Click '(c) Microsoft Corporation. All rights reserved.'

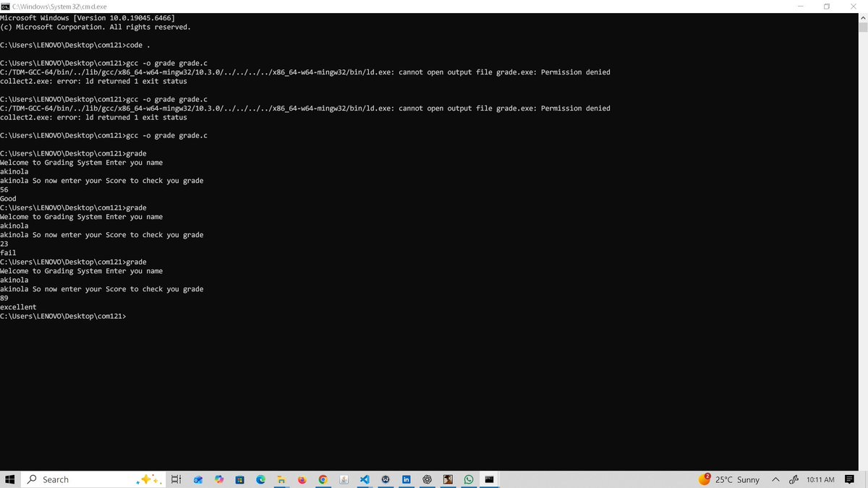tap(95, 27)
